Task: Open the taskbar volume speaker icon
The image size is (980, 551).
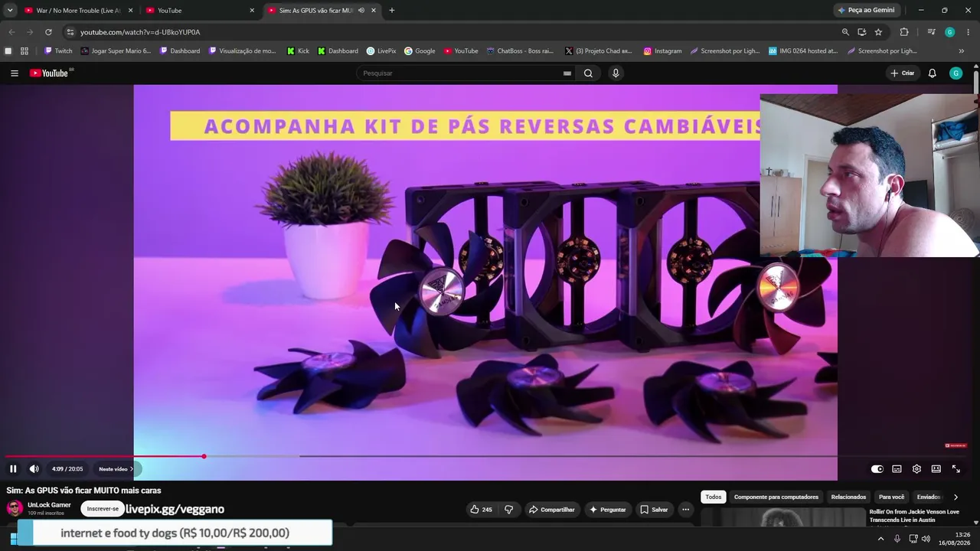Action: tap(926, 539)
